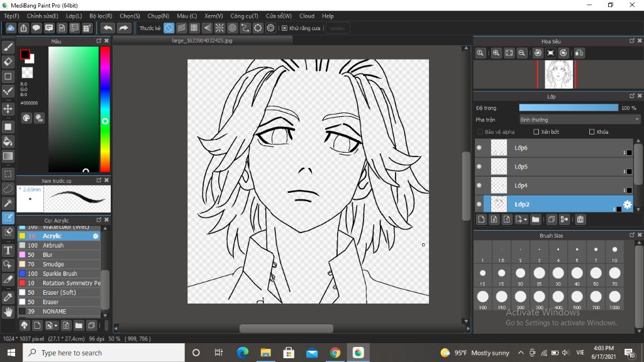The width and height of the screenshot is (644, 362).
Task: Show hidden system tray icons
Action: 520,353
